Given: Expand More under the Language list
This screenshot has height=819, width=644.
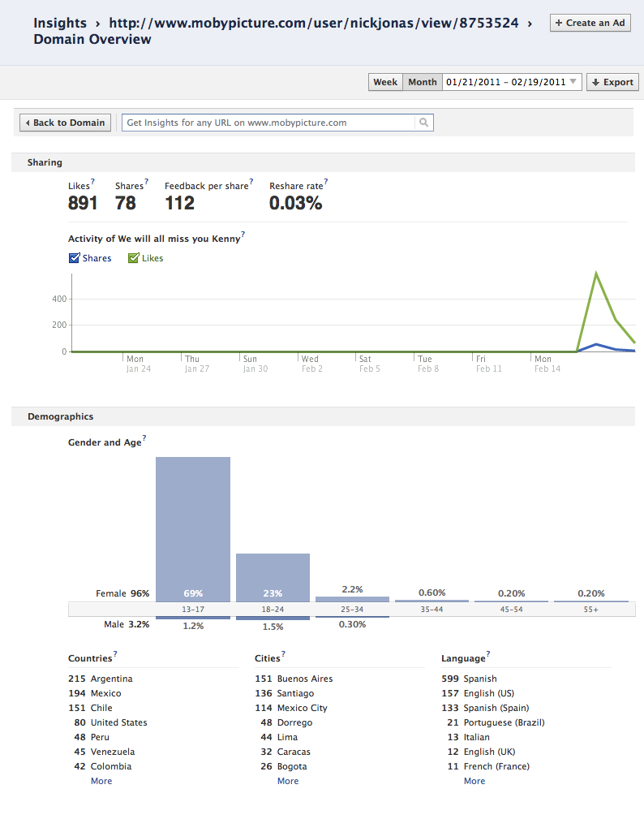Looking at the screenshot, I should (474, 781).
